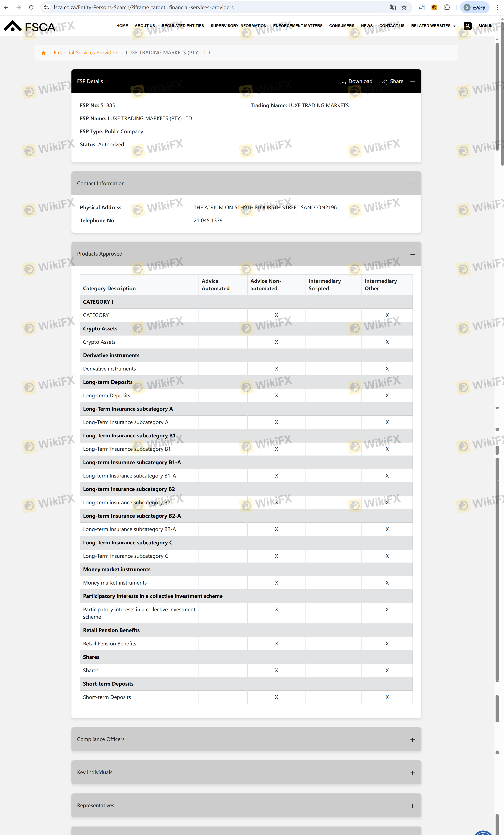This screenshot has height=835, width=504.
Task: Collapse the FSP Details panel
Action: [412, 82]
